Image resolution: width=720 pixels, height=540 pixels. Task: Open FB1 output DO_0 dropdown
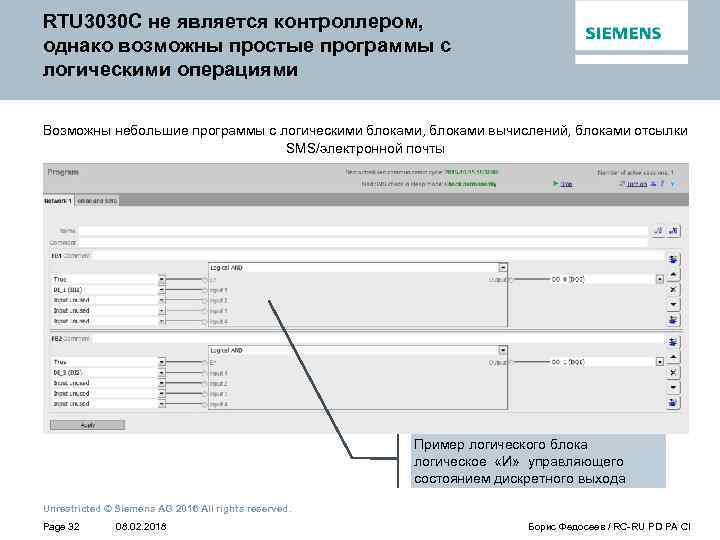click(x=659, y=279)
